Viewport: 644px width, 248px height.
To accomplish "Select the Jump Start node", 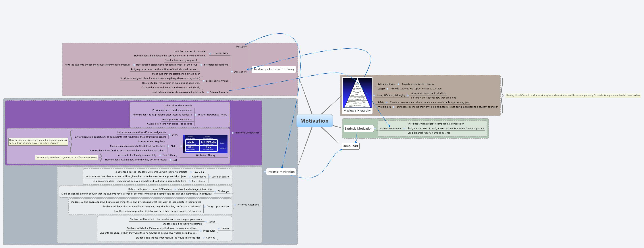I will pyautogui.click(x=350, y=146).
